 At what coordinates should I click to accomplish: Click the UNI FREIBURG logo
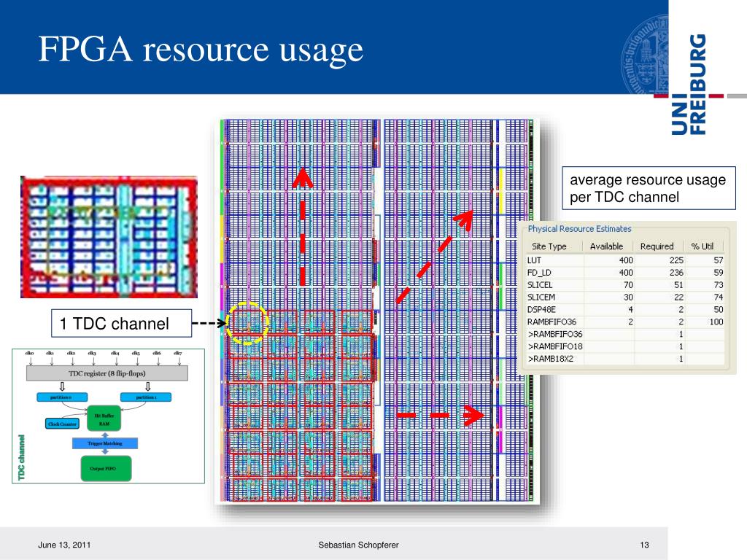[x=689, y=85]
